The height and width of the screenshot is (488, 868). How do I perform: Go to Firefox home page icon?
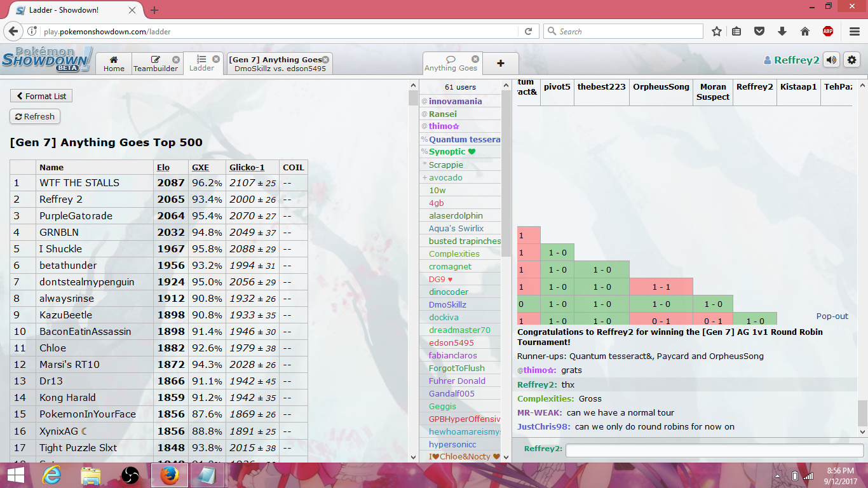coord(804,31)
